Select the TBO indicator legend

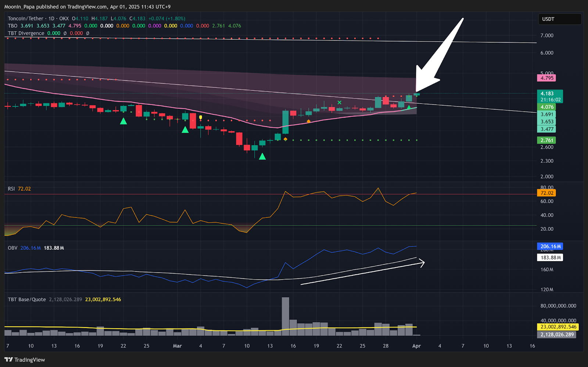pyautogui.click(x=12, y=26)
